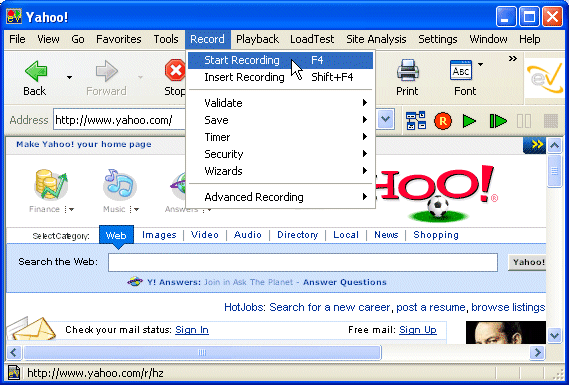Click the eV icon in status bar
This screenshot has height=385, width=569.
[14, 373]
